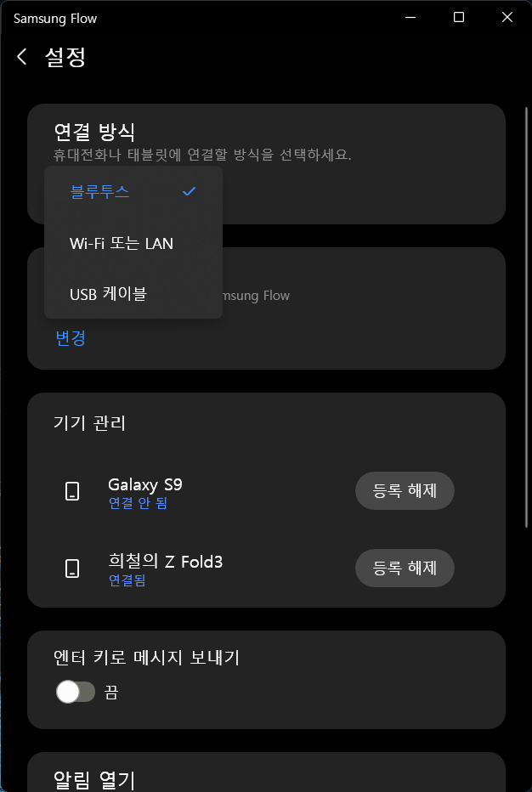Viewport: 532px width, 792px height.
Task: Select 블루투스 in the connection dropdown
Action: click(x=100, y=192)
